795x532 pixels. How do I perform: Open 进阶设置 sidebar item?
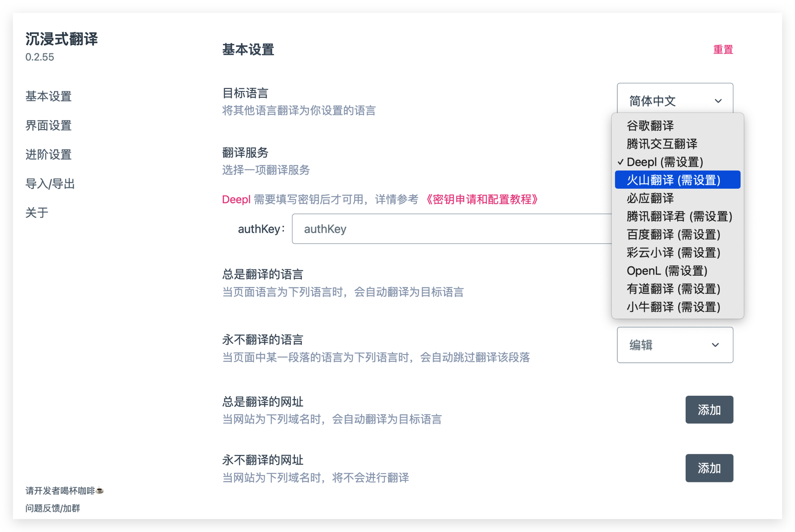pos(48,155)
